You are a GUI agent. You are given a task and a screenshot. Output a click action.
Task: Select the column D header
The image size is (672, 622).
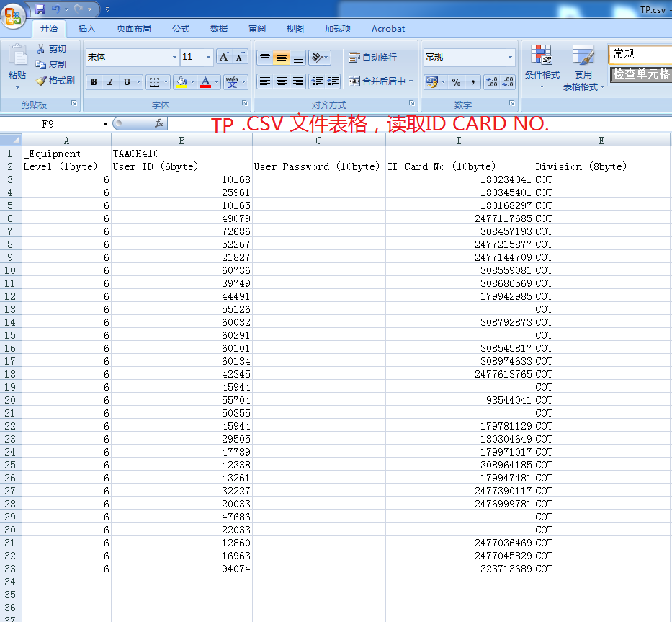[460, 141]
